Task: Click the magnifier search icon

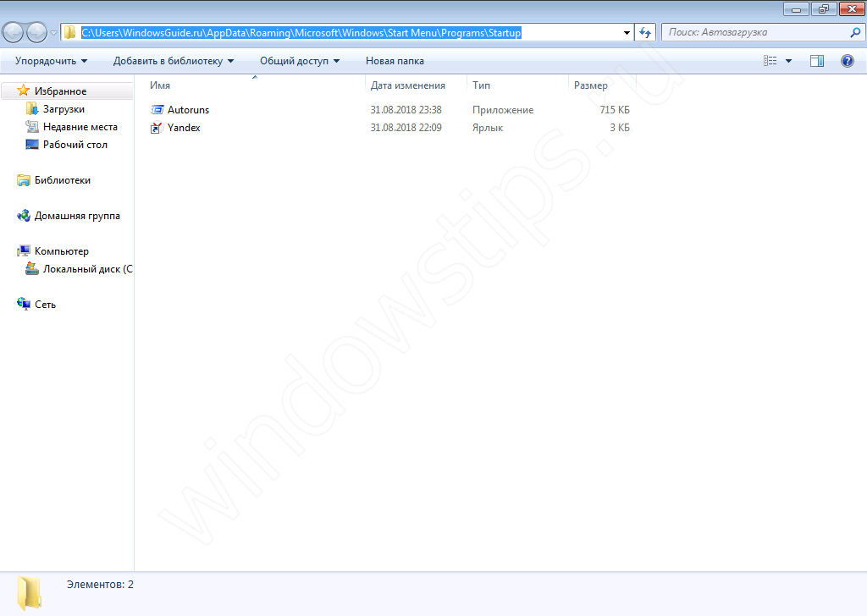Action: click(855, 33)
